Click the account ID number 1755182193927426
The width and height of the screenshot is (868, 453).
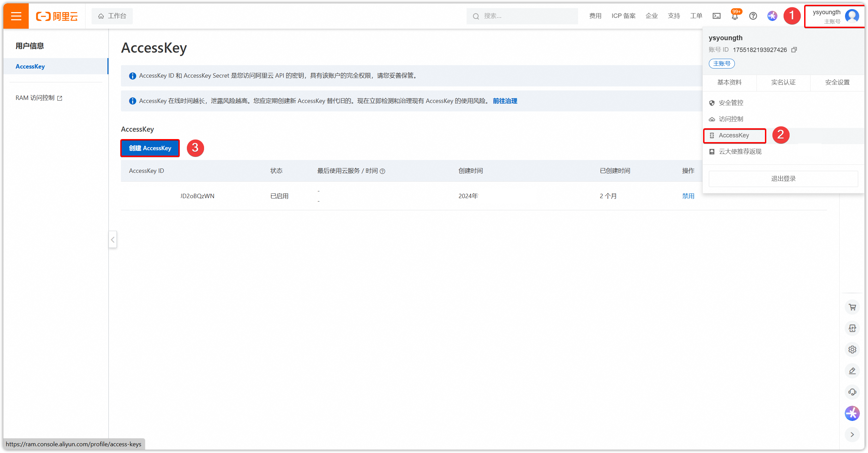pos(760,50)
